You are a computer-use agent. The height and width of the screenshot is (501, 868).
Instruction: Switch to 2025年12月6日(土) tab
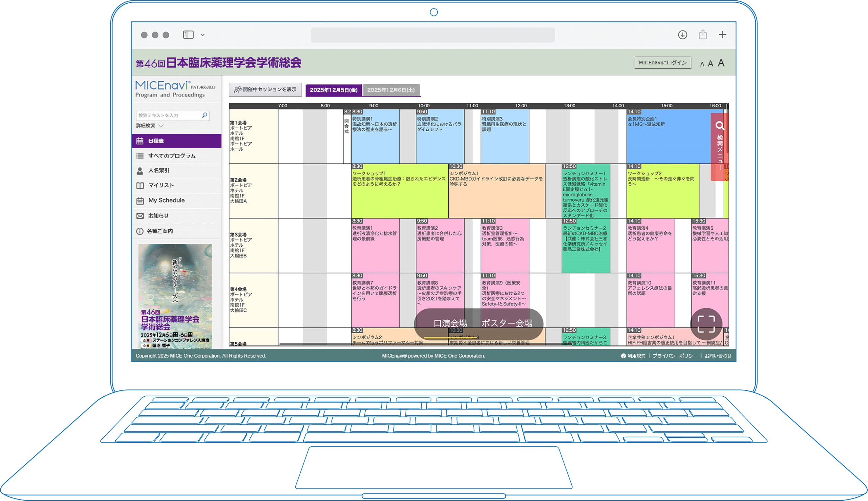pyautogui.click(x=391, y=90)
